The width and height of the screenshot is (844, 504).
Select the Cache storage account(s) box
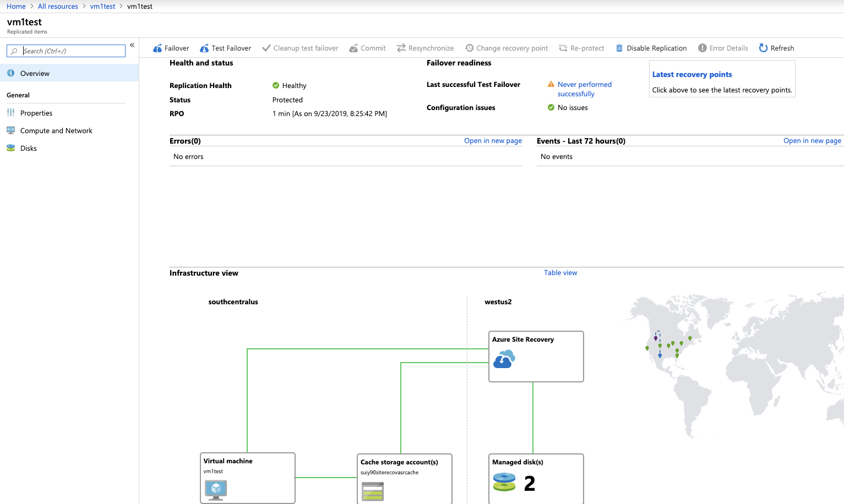(x=405, y=479)
